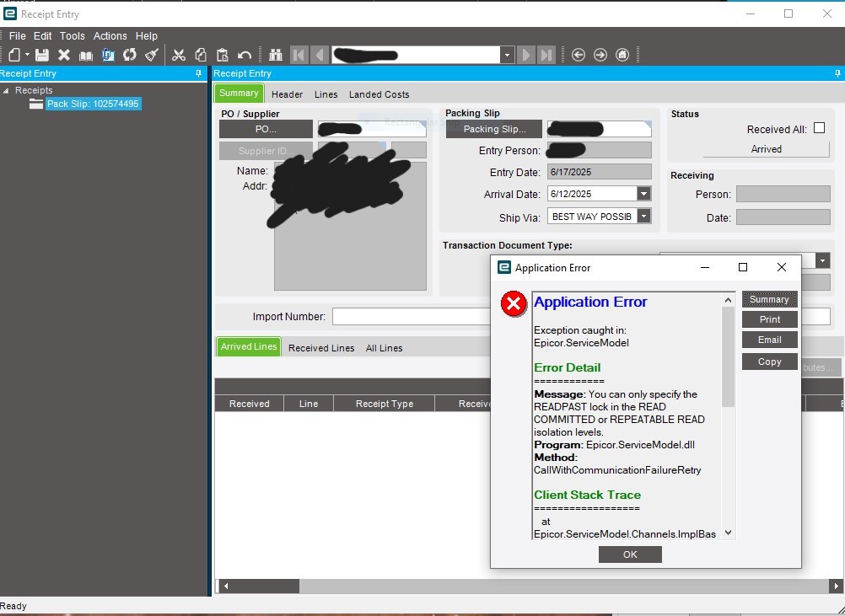This screenshot has height=616, width=845.
Task: Open the Search binoculars icon
Action: point(275,55)
